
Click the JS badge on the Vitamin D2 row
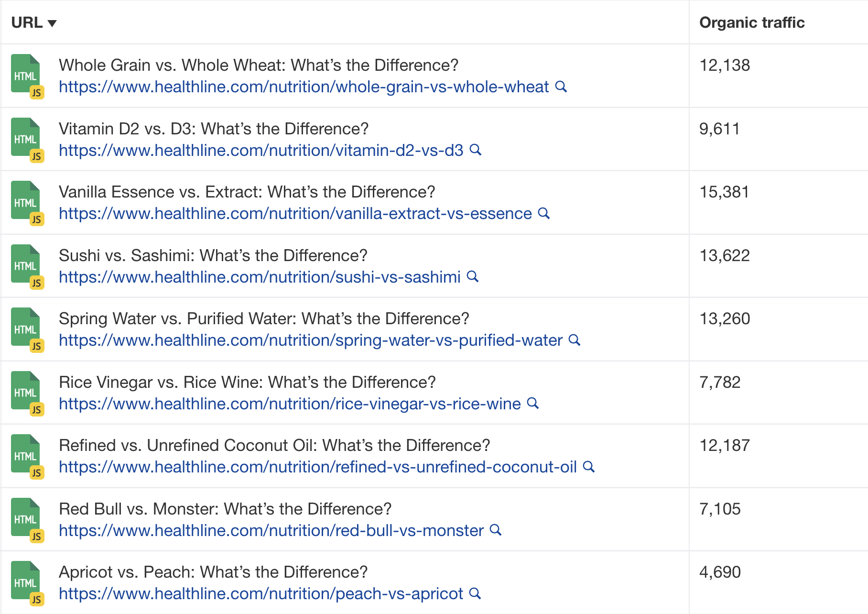37,155
